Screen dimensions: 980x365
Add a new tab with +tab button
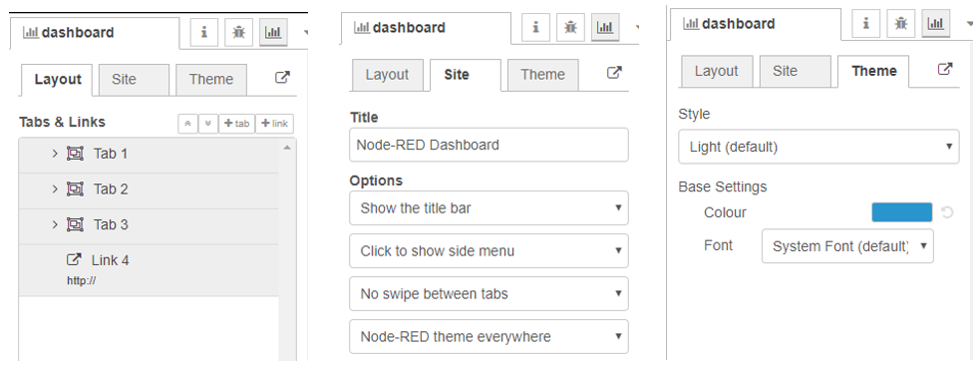(236, 124)
